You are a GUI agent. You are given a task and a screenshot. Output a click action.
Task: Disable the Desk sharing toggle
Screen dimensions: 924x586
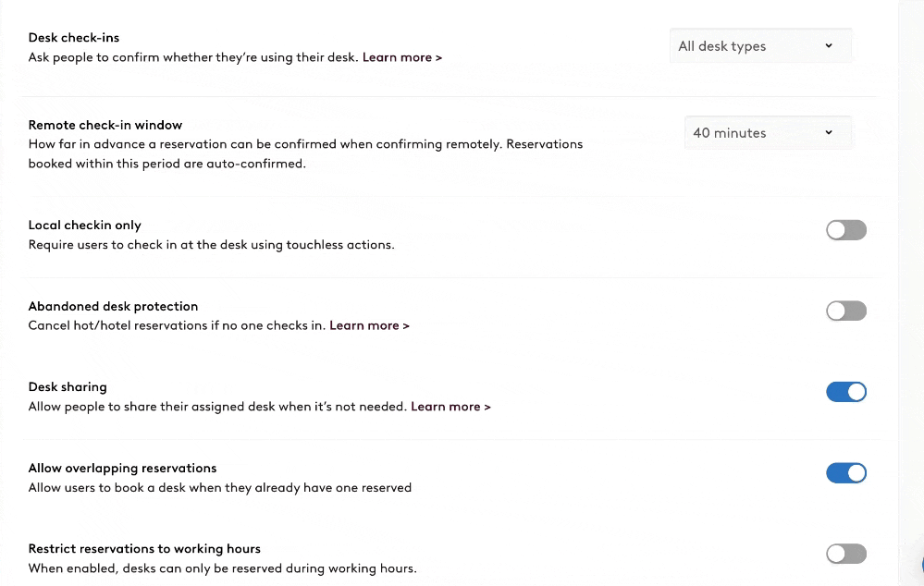pos(845,392)
